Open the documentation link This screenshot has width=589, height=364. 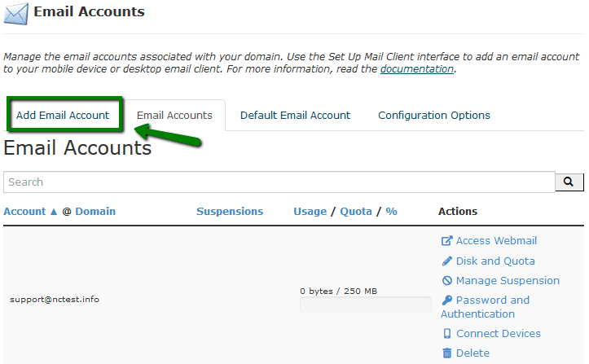(416, 69)
